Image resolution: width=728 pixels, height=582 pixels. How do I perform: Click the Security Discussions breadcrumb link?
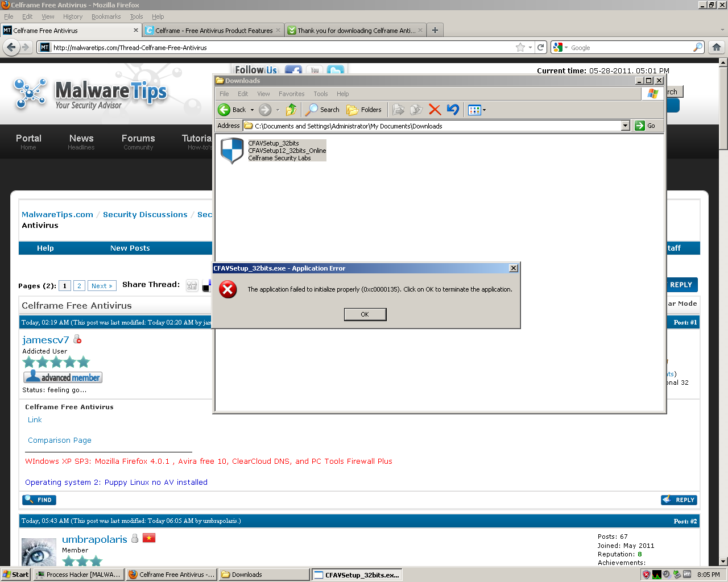[x=145, y=214]
